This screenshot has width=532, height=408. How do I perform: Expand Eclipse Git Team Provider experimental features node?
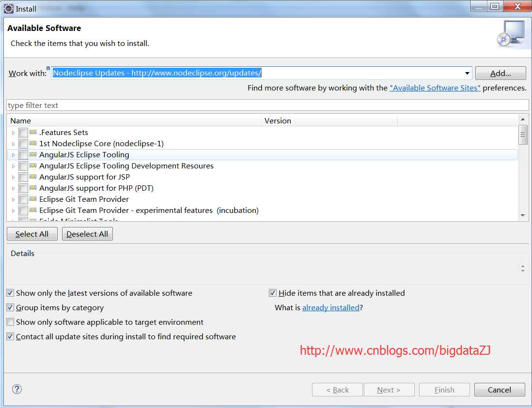[13, 211]
